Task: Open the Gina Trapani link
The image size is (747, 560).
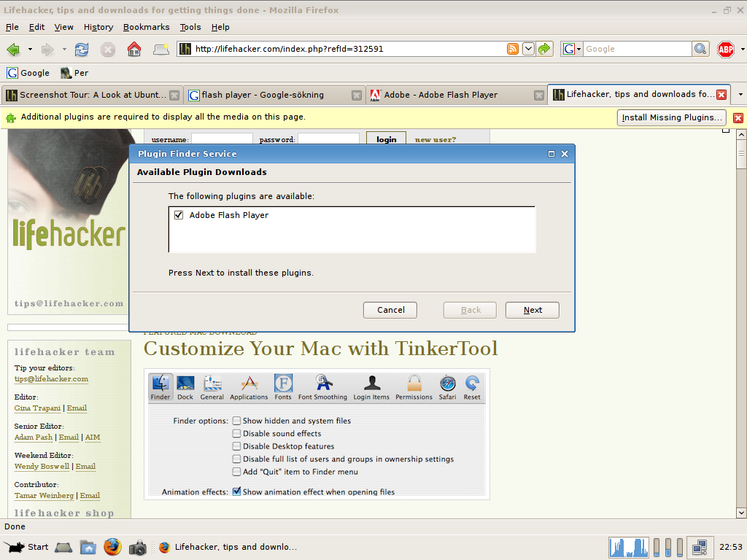Action: (x=38, y=408)
